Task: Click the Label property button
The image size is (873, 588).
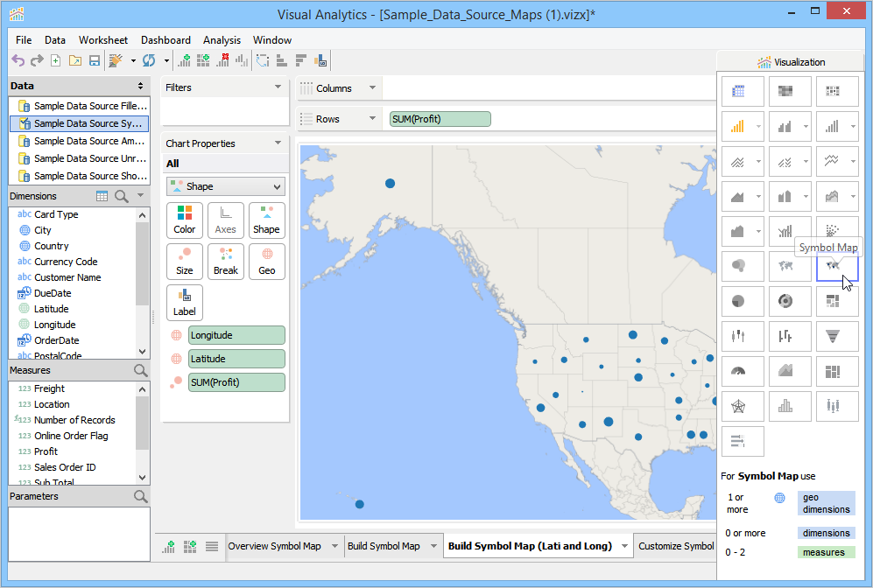Action: pyautogui.click(x=185, y=302)
